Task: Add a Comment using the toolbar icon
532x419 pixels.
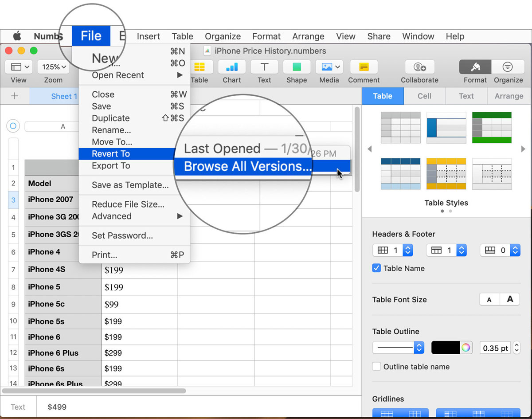Action: pyautogui.click(x=364, y=67)
